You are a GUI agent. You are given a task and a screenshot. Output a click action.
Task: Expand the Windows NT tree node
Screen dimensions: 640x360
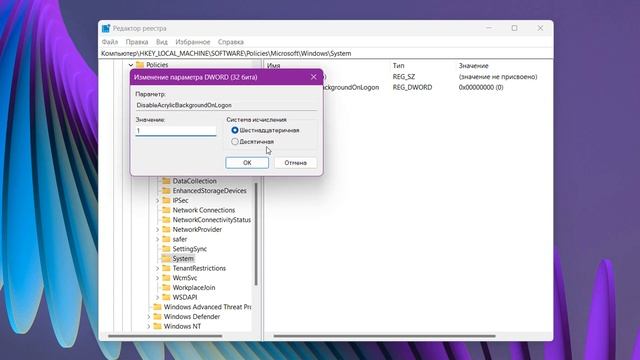149,326
